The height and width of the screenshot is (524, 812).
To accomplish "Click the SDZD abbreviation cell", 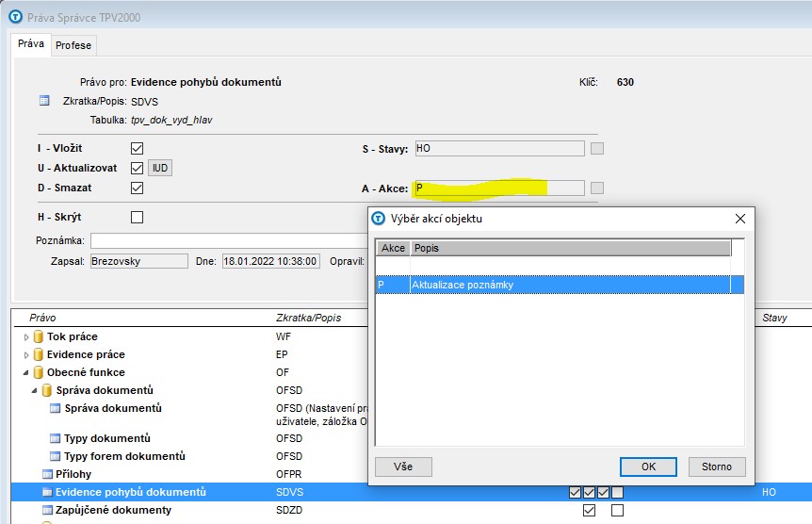I will (289, 510).
